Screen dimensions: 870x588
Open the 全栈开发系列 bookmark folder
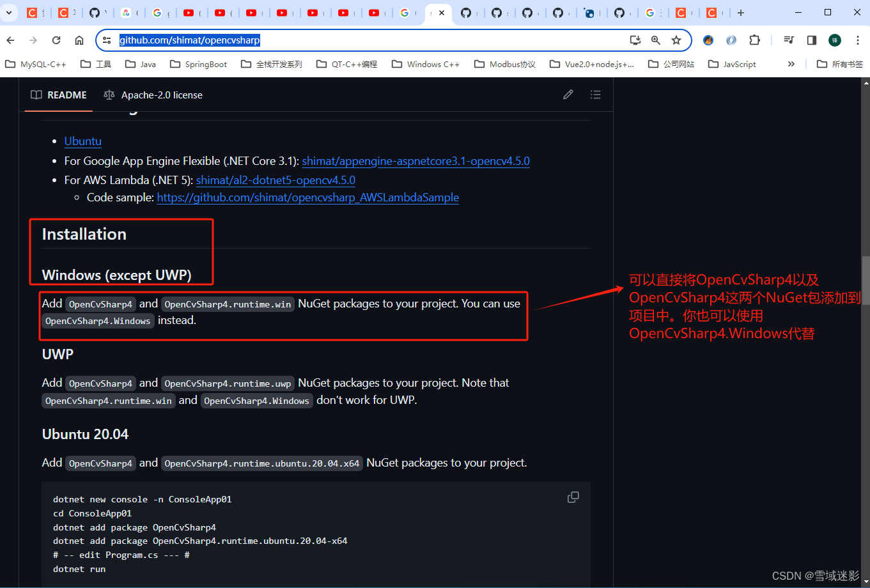point(272,64)
